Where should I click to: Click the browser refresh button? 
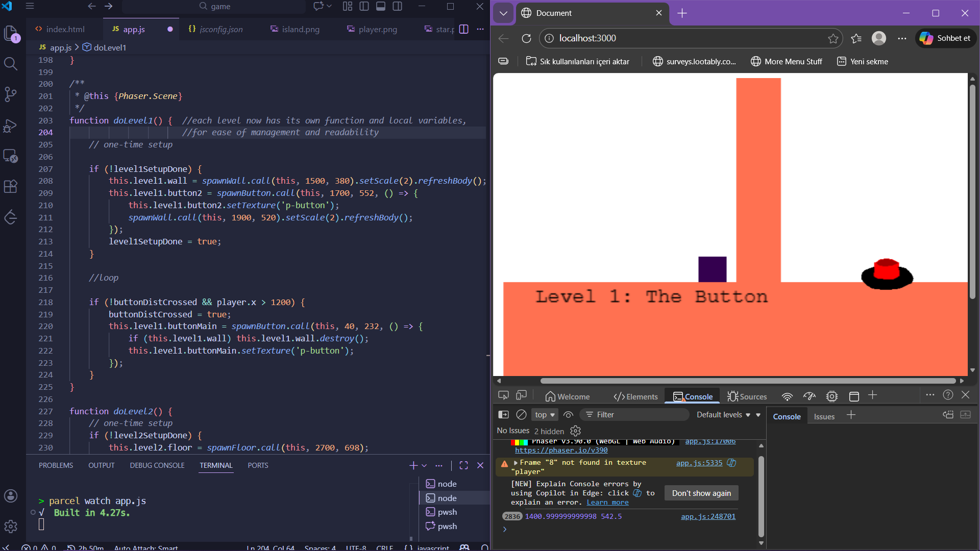526,38
